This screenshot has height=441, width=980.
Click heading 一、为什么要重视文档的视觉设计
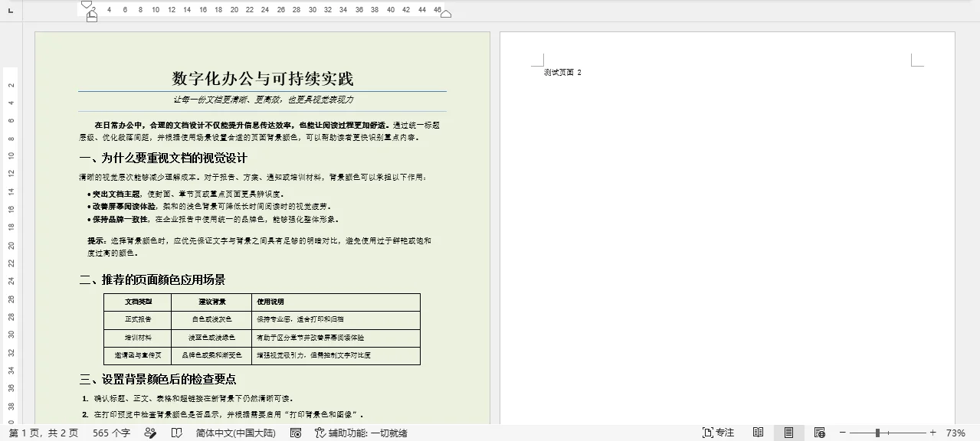163,158
